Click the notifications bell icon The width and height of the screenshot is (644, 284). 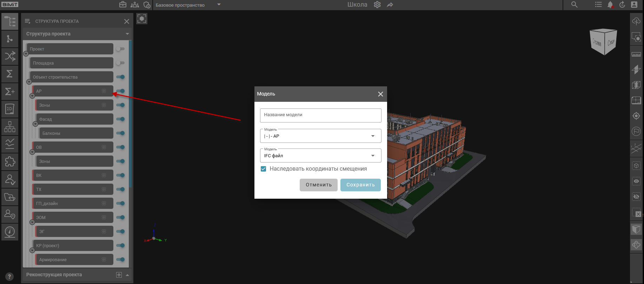pyautogui.click(x=610, y=5)
